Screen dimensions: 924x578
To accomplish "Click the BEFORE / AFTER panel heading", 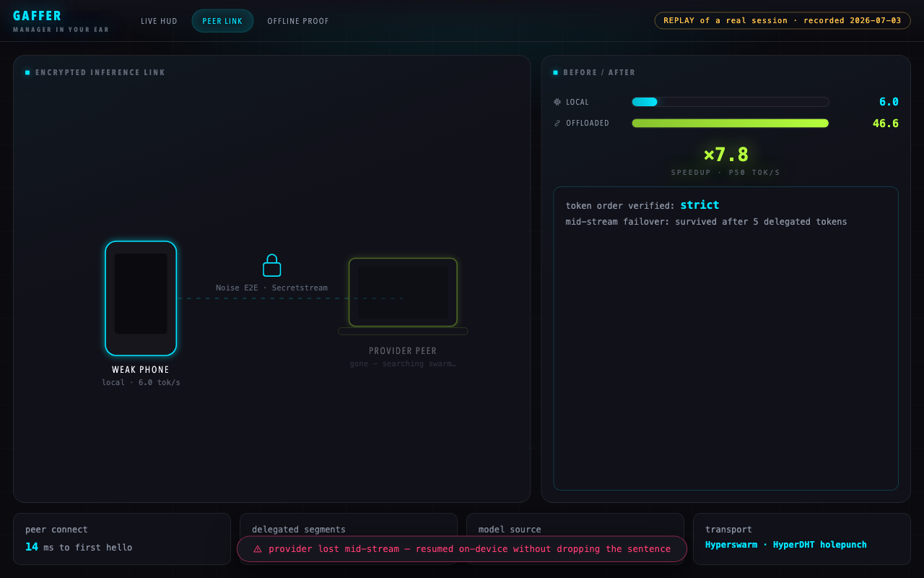I will pos(599,72).
